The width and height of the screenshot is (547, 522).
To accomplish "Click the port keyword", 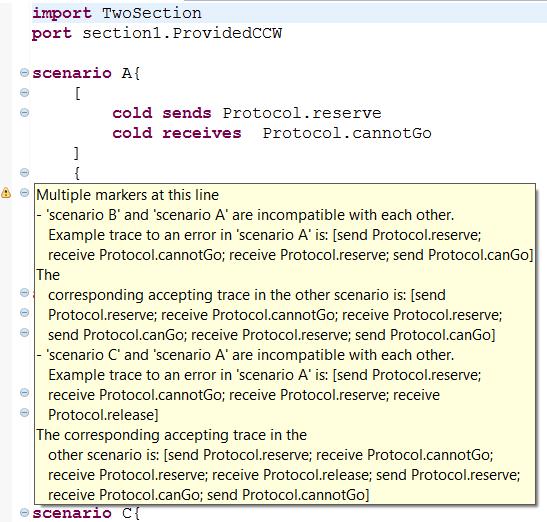I will click(x=52, y=34).
